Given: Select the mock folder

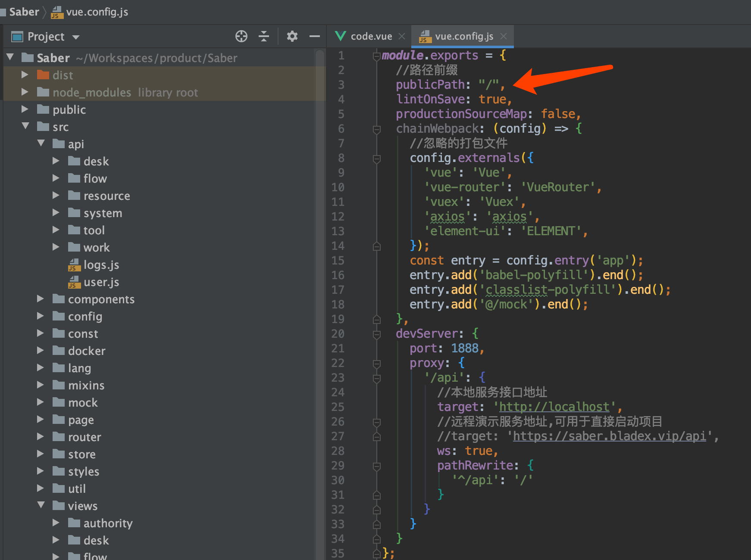Looking at the screenshot, I should click(83, 403).
